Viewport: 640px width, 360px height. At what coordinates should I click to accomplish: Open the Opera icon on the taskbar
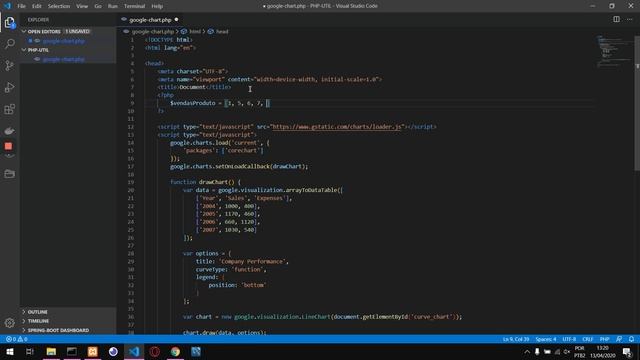point(155,351)
